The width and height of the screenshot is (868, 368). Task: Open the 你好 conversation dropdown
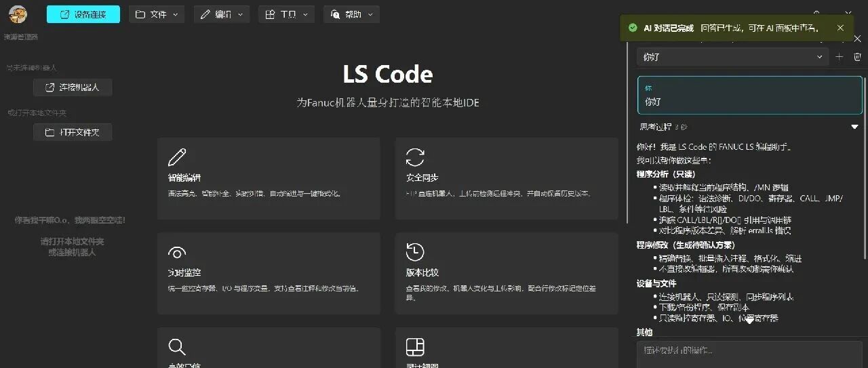[x=732, y=57]
